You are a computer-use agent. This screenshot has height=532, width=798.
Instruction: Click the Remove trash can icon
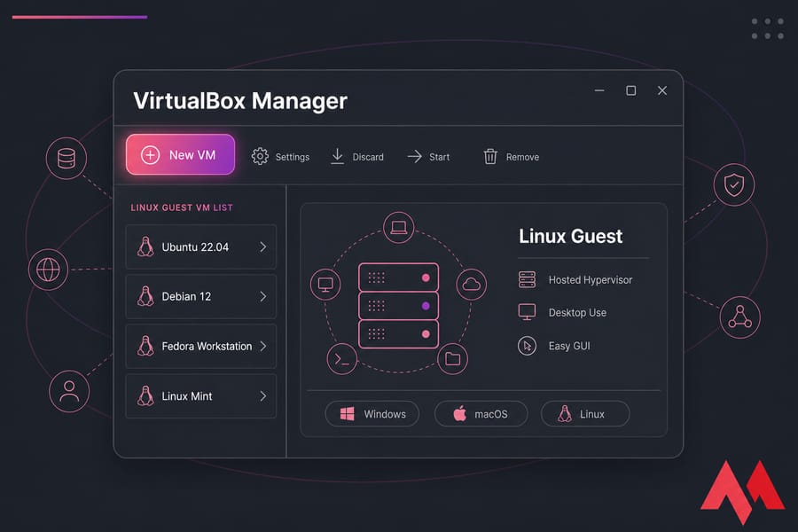(x=490, y=156)
